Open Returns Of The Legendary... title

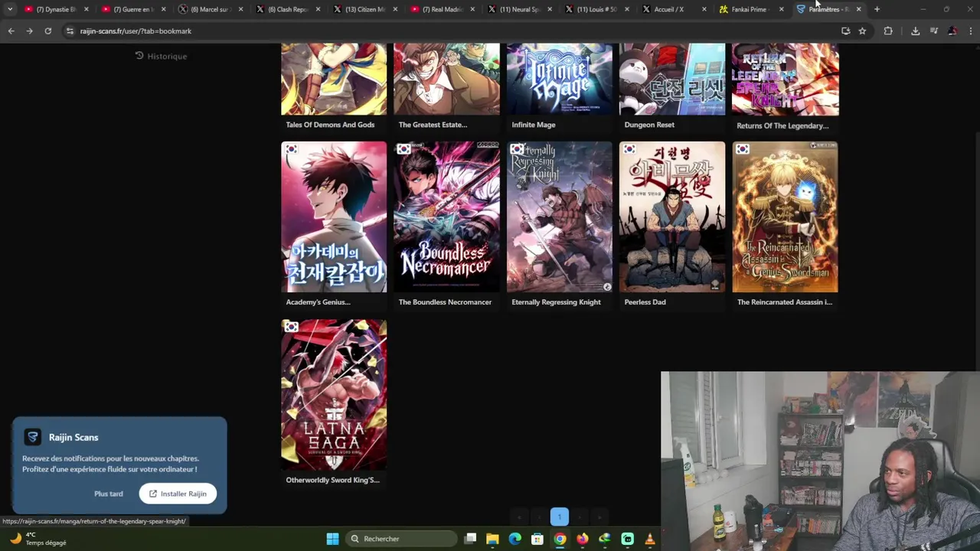(x=782, y=126)
